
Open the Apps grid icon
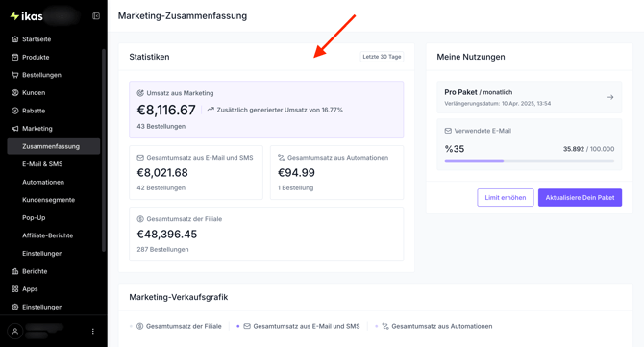click(15, 289)
